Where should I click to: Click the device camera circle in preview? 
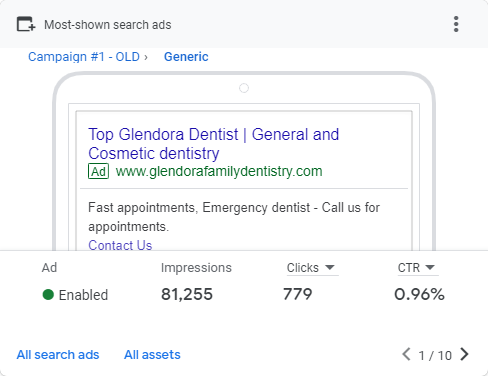(x=244, y=88)
